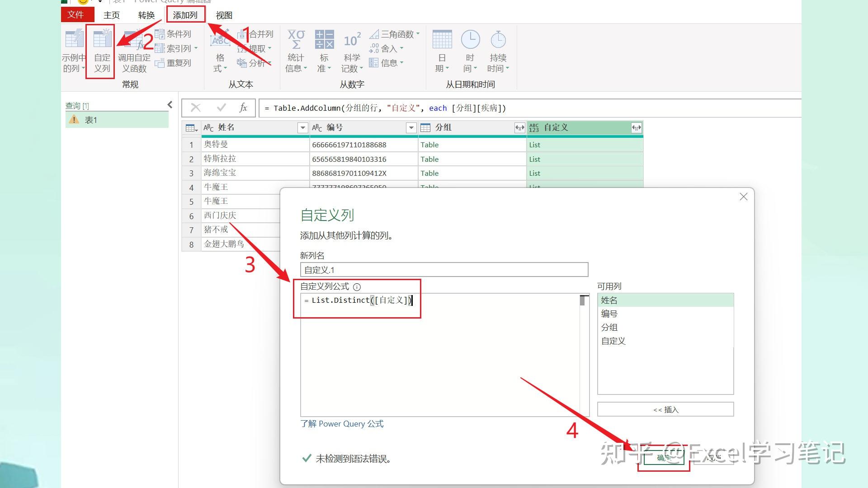Switch to the 视图 ribbon tab
Viewport: 868px width, 488px height.
tap(224, 15)
